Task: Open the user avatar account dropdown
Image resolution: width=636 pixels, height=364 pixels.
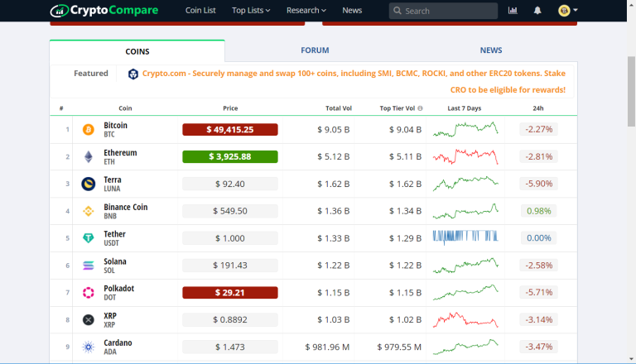Action: 568,11
